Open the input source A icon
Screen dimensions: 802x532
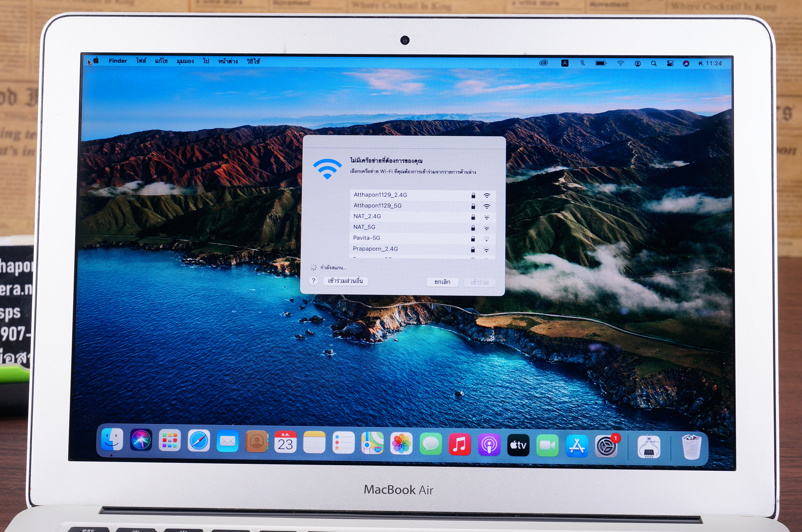tap(564, 63)
